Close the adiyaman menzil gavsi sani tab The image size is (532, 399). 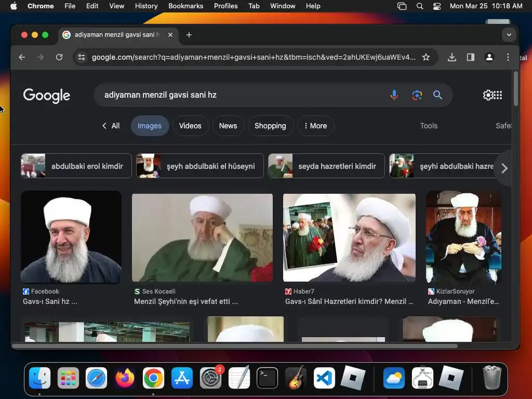tap(170, 35)
